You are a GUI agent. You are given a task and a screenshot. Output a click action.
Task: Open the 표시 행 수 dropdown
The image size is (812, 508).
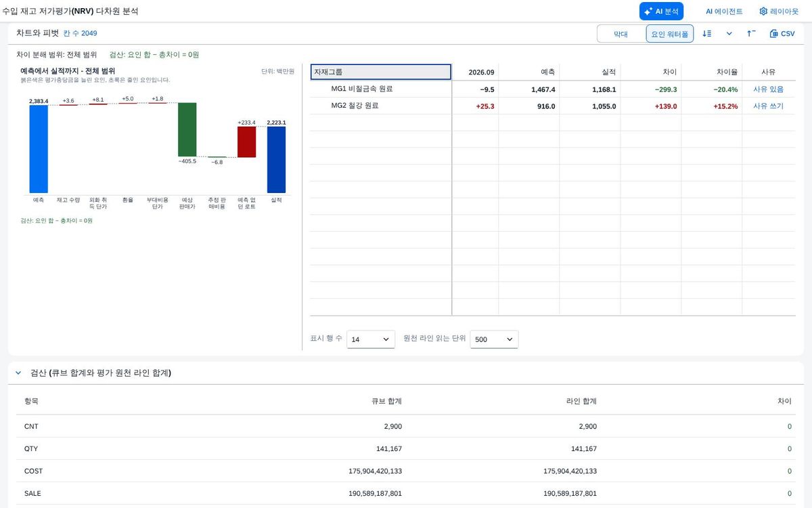click(371, 339)
